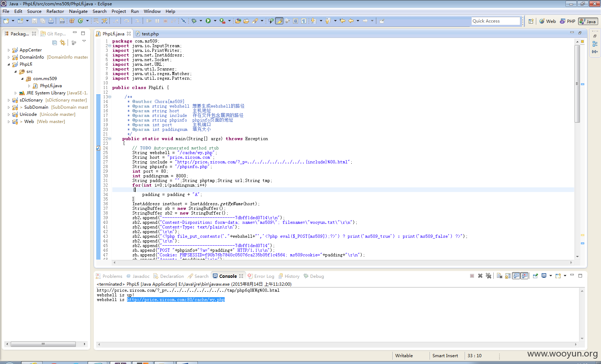Open the Run button dropdown arrow

pos(215,21)
